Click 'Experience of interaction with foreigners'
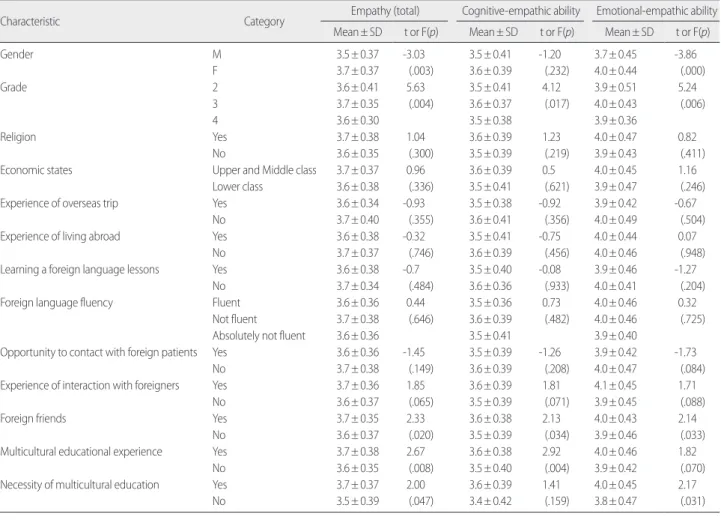The image size is (721, 520). (x=90, y=385)
